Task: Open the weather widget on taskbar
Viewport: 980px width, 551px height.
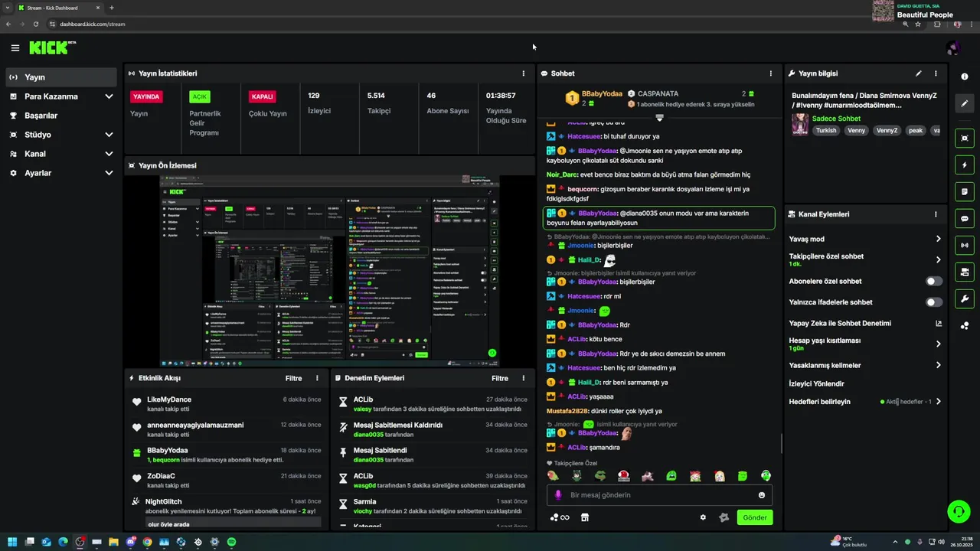Action: 849,542
